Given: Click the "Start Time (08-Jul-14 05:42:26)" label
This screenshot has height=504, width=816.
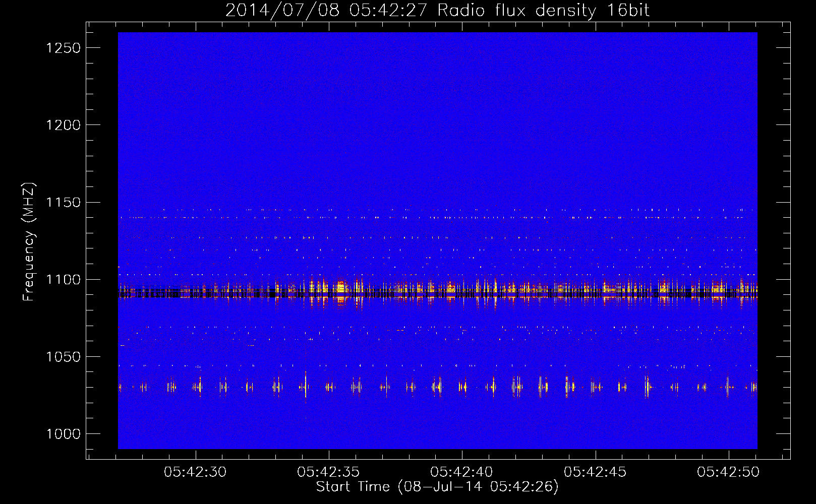Looking at the screenshot, I should coord(437,487).
